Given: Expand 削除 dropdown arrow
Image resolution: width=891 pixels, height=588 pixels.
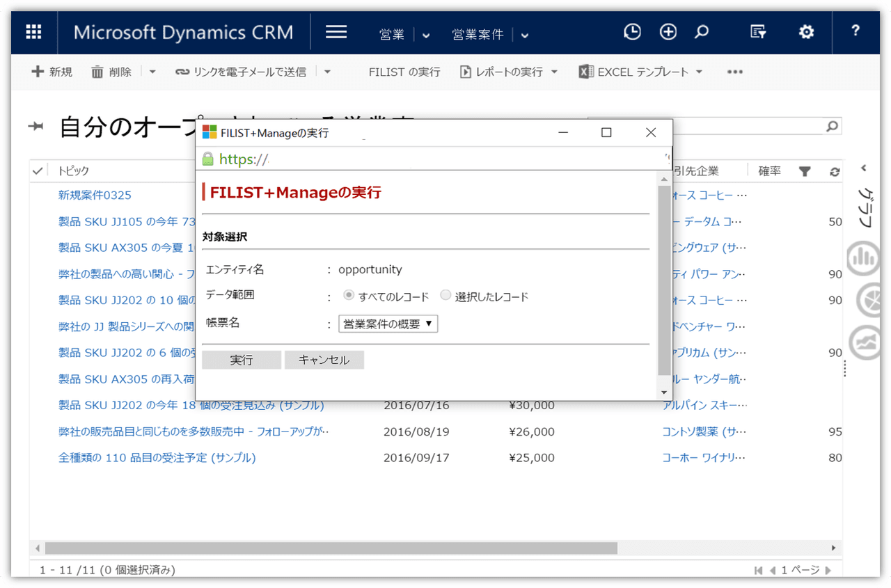Looking at the screenshot, I should (x=152, y=72).
